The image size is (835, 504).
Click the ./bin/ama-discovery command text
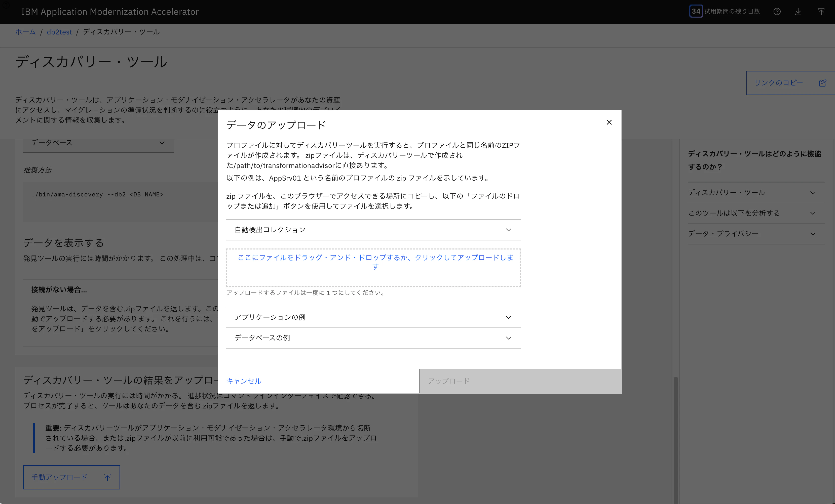pyautogui.click(x=97, y=194)
